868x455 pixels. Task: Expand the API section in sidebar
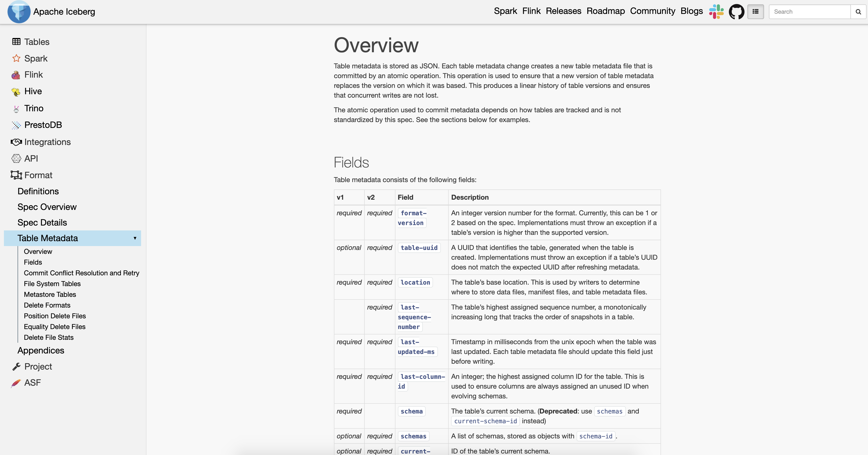pos(31,158)
